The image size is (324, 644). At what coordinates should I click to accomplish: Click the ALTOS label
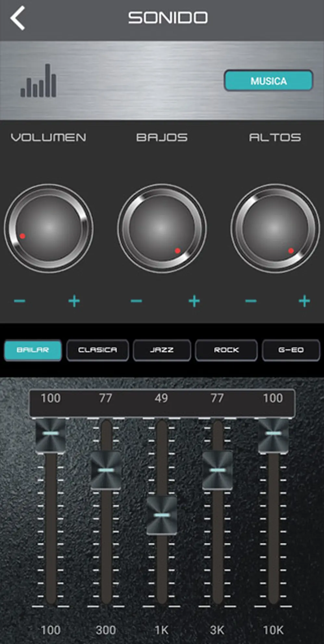(275, 137)
